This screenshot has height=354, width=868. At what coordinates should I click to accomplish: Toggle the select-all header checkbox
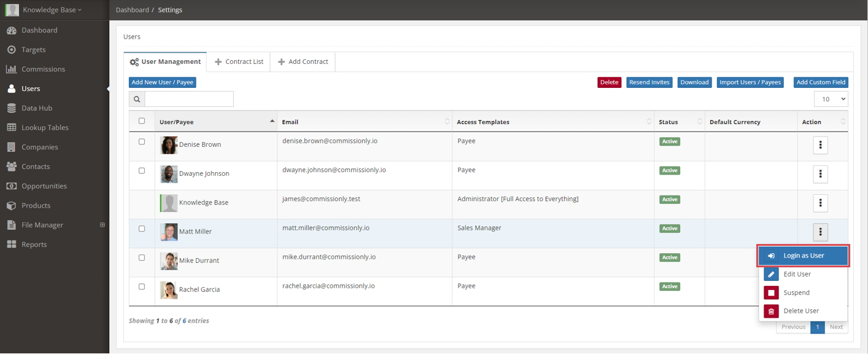[x=142, y=121]
